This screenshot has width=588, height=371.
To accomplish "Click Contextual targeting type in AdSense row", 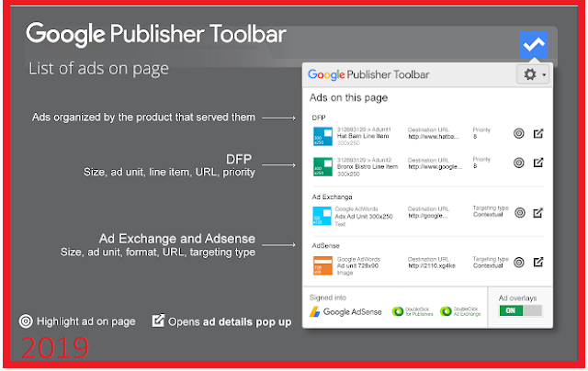I will click(488, 265).
